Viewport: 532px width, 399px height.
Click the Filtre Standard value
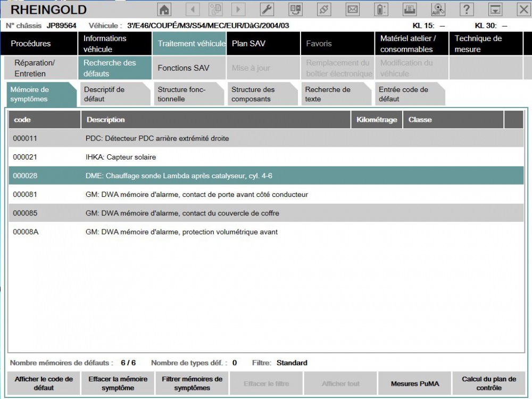point(292,363)
